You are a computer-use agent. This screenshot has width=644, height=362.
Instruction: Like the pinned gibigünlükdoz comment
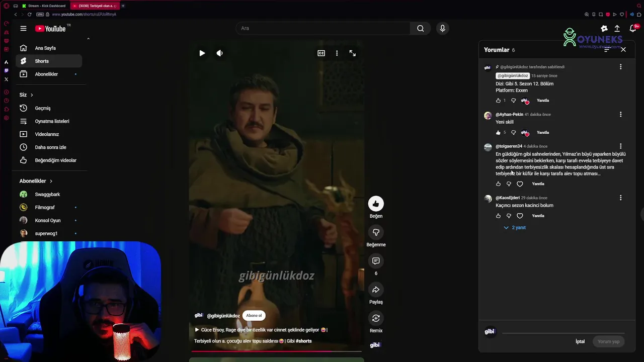(498, 101)
